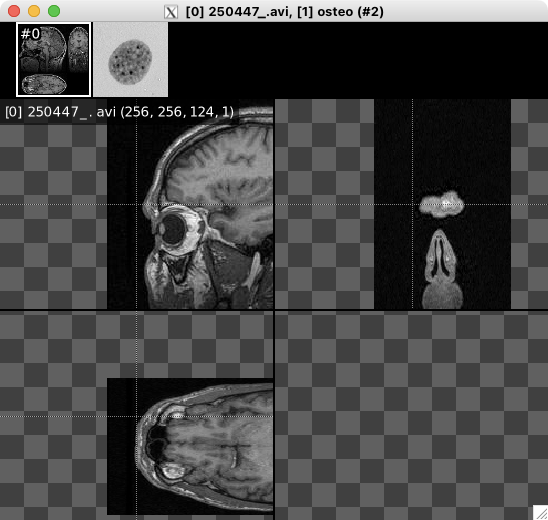548x520 pixels.
Task: Click the empty checkerboard bottom-right quadrant
Action: click(x=411, y=415)
